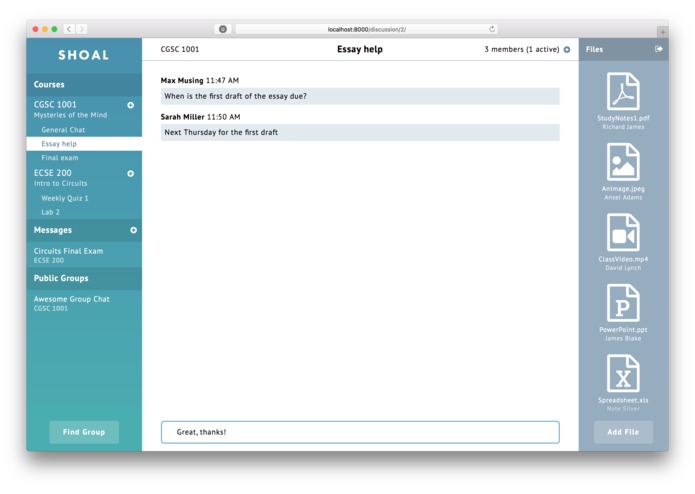
Task: Click message 'When is the first draft of the essay due?'
Action: coord(360,96)
